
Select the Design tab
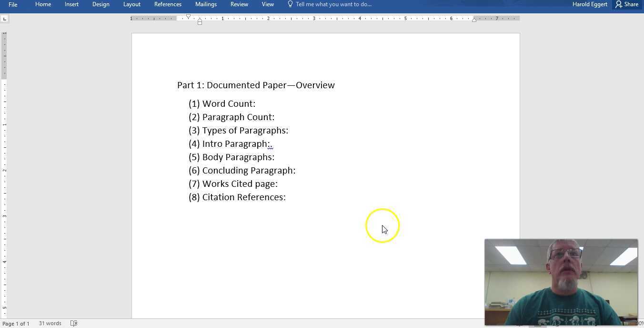101,4
